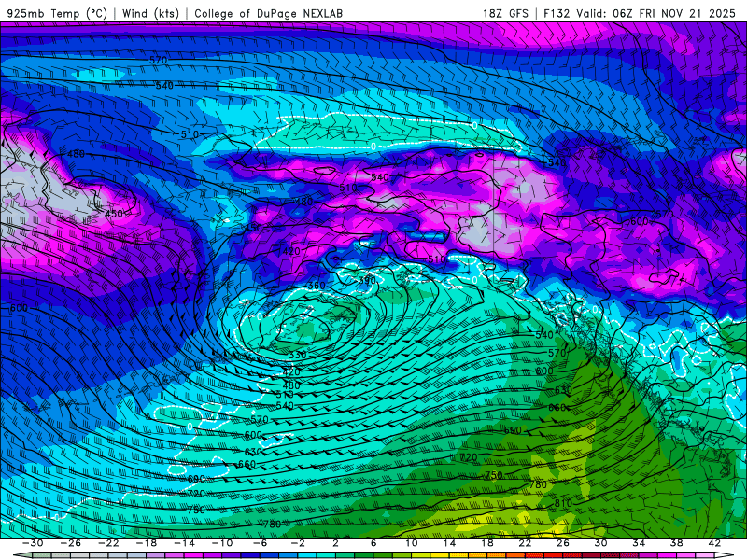Click 'College of DuPage NEXLAB' credit text

click(268, 13)
